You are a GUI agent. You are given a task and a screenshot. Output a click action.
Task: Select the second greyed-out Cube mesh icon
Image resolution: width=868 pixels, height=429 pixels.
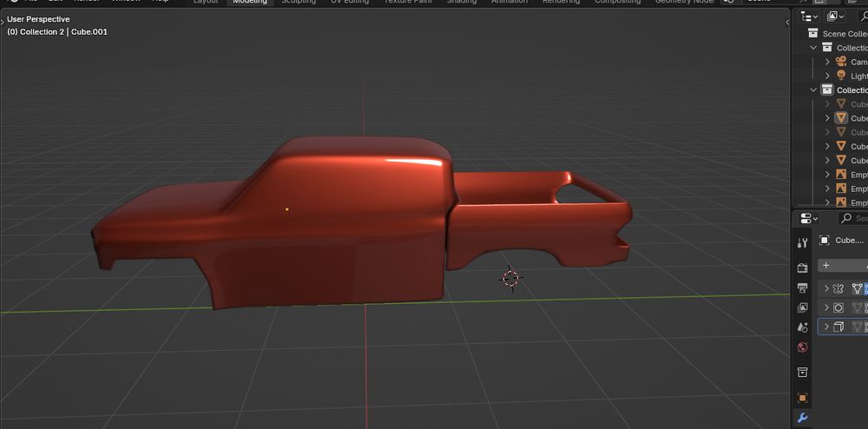coord(841,132)
